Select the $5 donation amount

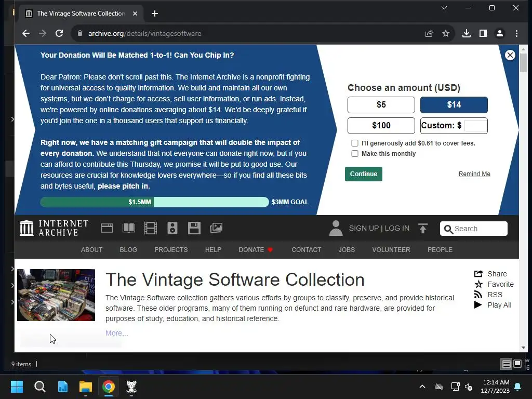click(x=381, y=105)
